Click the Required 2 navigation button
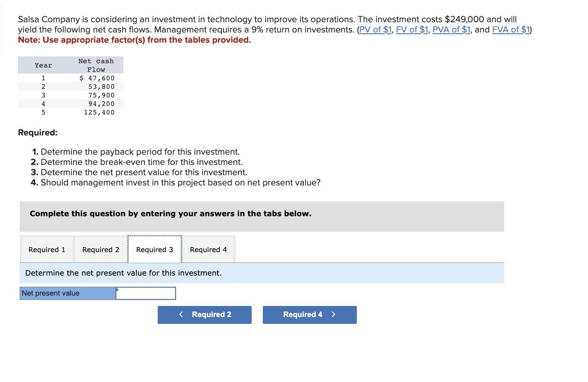This screenshot has width=588, height=382. [205, 314]
